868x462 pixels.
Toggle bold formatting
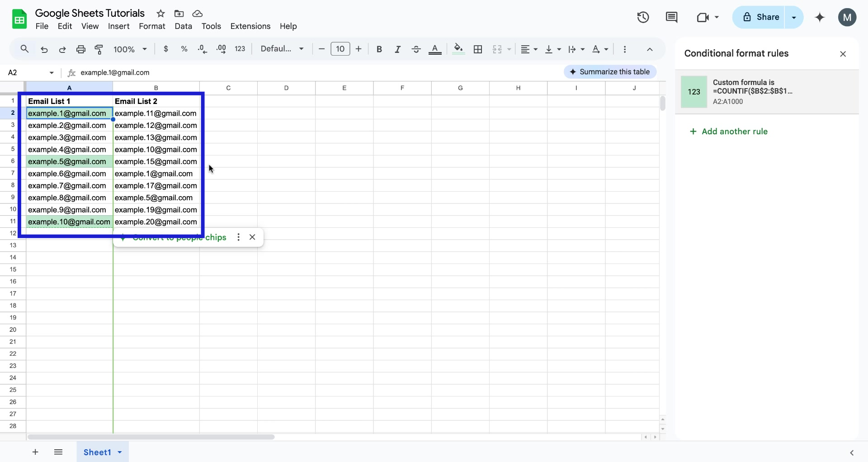click(x=379, y=49)
